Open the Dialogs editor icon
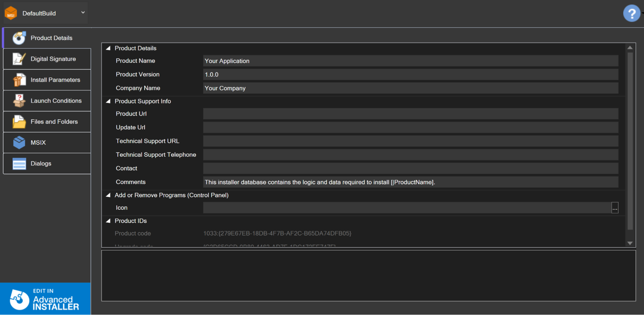The height and width of the screenshot is (315, 644). pyautogui.click(x=19, y=163)
